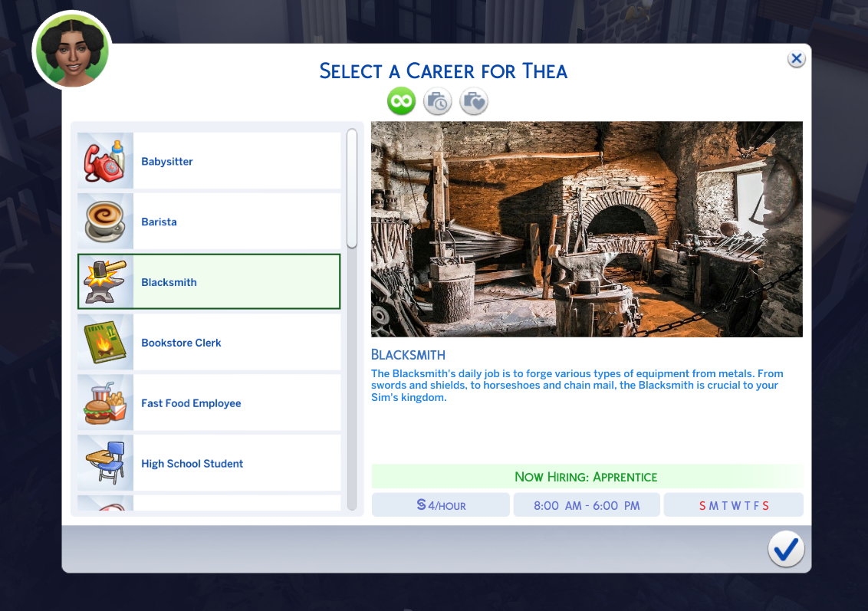The width and height of the screenshot is (868, 611).
Task: Click the work schedule showing weekdays
Action: tap(587, 504)
